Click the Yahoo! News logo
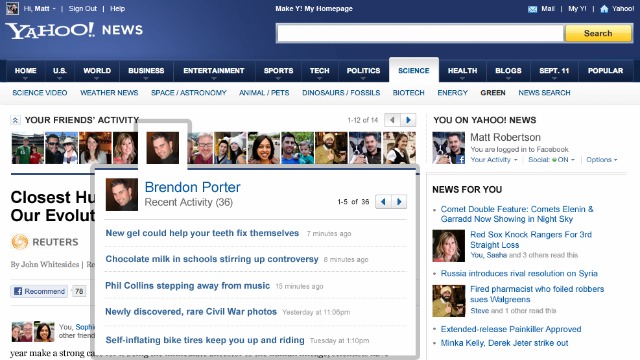 (x=74, y=31)
